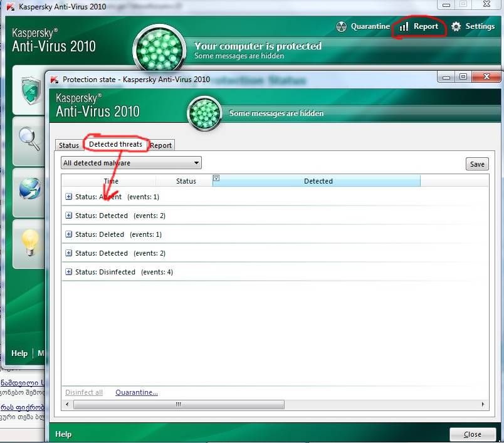The height and width of the screenshot is (443, 504).
Task: Open Help in main Kaspersky window footer
Action: [19, 353]
